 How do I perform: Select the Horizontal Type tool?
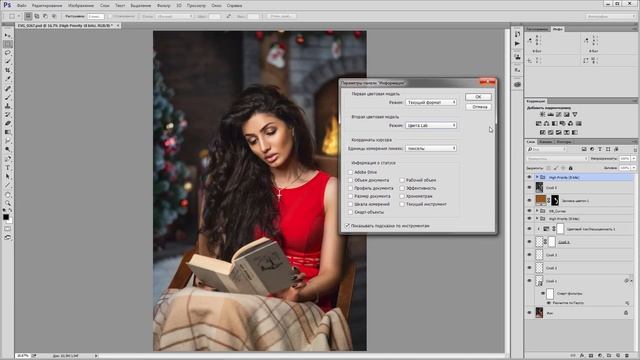pos(8,168)
